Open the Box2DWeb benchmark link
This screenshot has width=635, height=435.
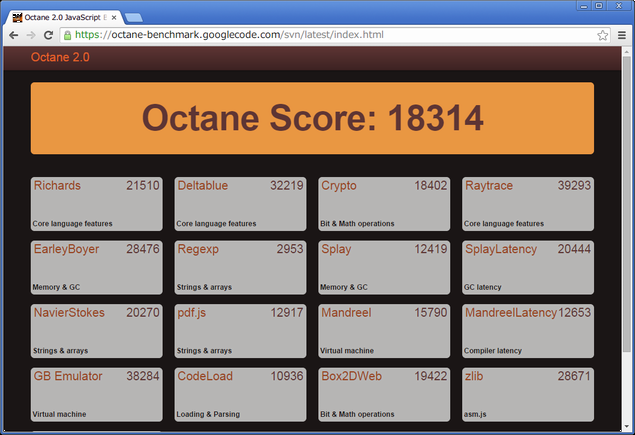[x=352, y=376]
